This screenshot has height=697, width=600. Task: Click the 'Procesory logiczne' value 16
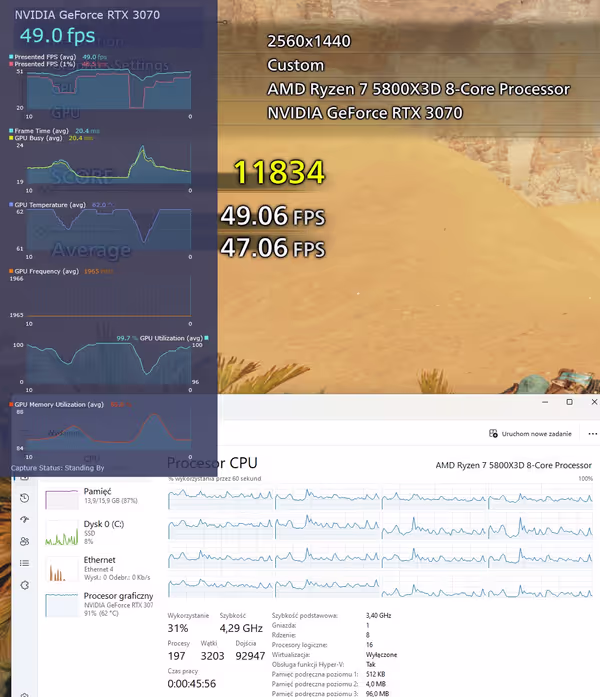(369, 645)
